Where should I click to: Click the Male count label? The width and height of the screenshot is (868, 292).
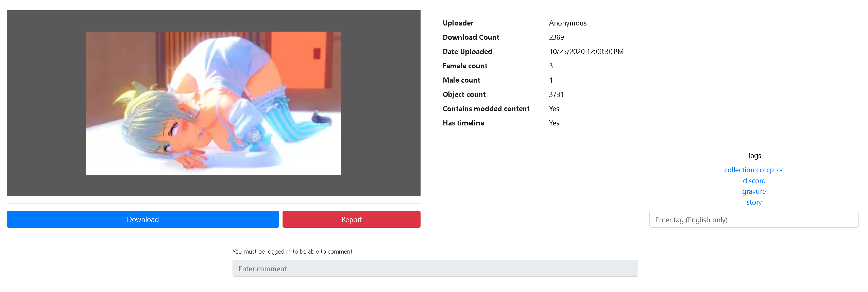tap(461, 80)
